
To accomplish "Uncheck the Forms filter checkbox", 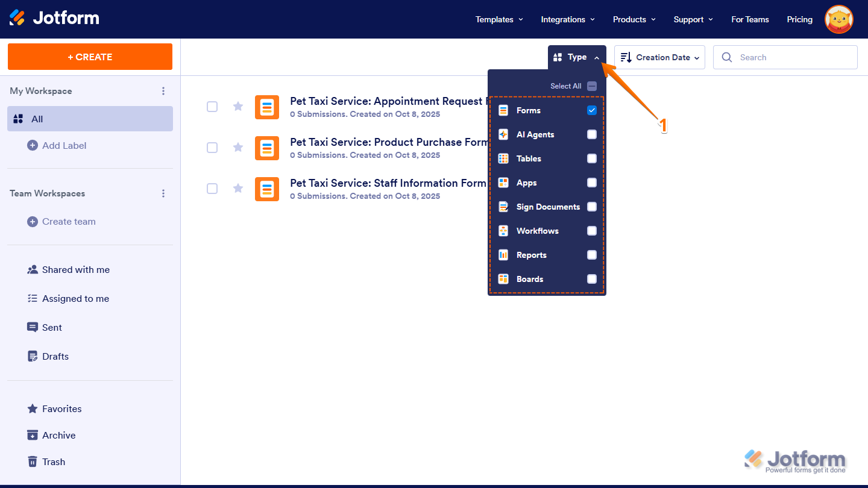I will [592, 110].
